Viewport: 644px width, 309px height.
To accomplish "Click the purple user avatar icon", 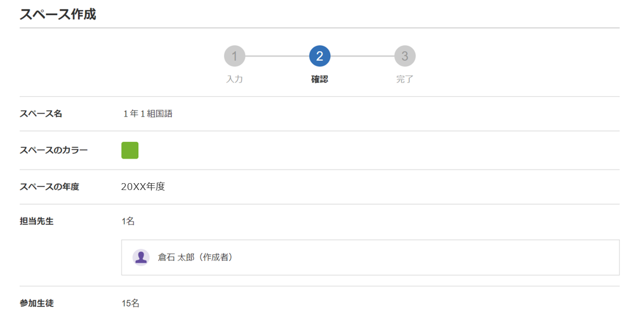I will 141,257.
